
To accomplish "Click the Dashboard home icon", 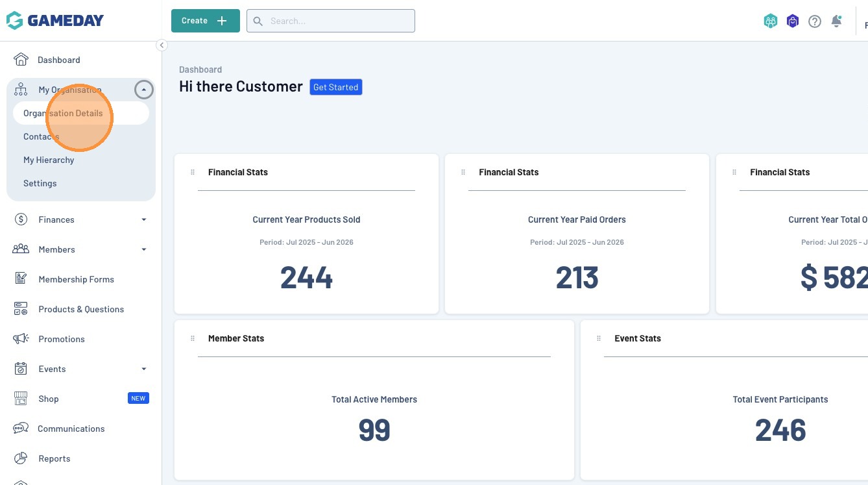I will tap(21, 60).
